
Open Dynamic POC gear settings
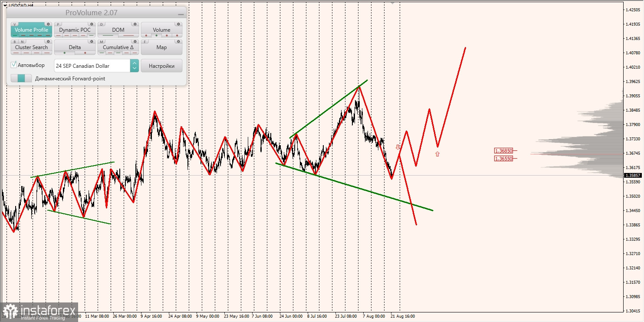pos(92,24)
